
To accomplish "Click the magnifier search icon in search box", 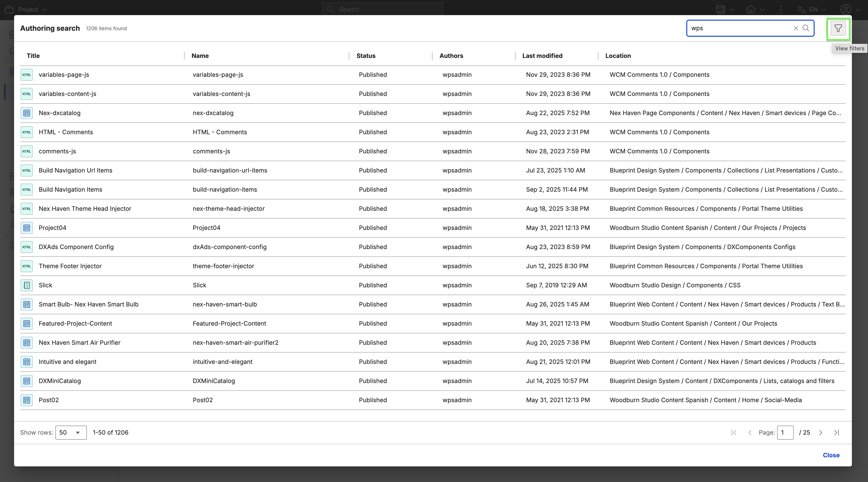I will [806, 28].
